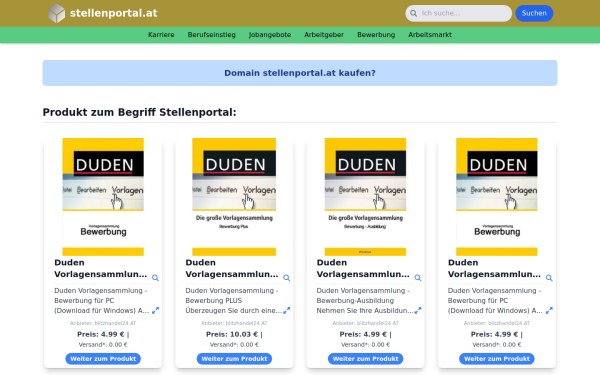The height and width of the screenshot is (375, 600).
Task: Open the Berufseinstieg menu item
Action: tap(212, 35)
